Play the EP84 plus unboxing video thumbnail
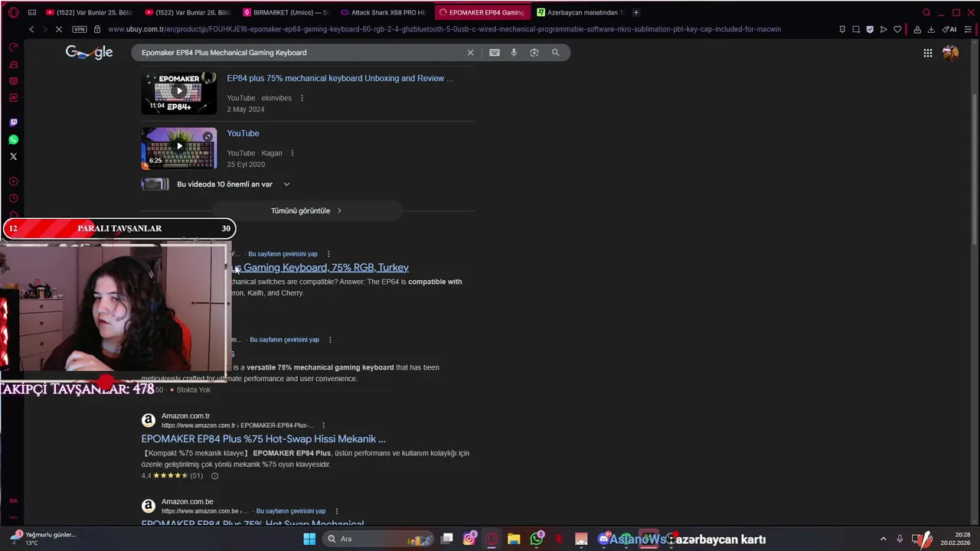The height and width of the screenshot is (551, 980). (x=179, y=93)
